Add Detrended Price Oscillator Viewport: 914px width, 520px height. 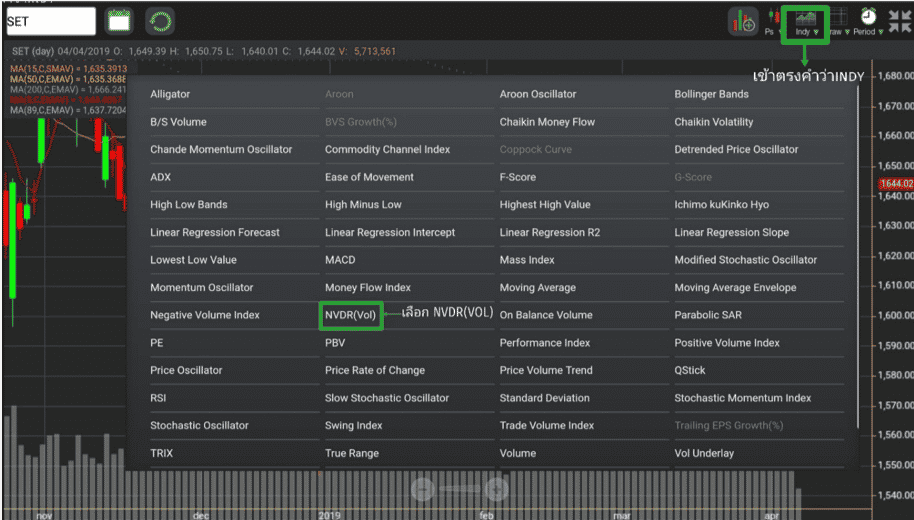(x=736, y=150)
